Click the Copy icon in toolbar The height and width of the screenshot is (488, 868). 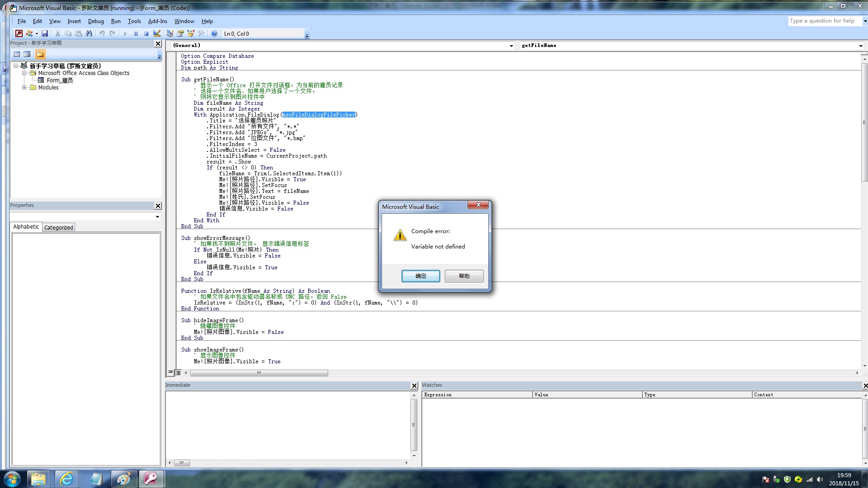coord(68,33)
